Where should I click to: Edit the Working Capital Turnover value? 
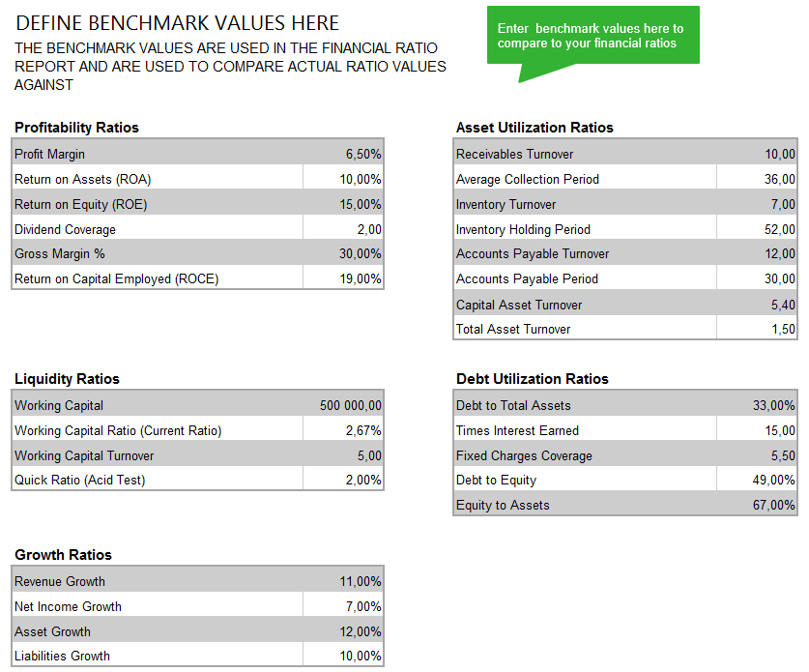[x=344, y=455]
